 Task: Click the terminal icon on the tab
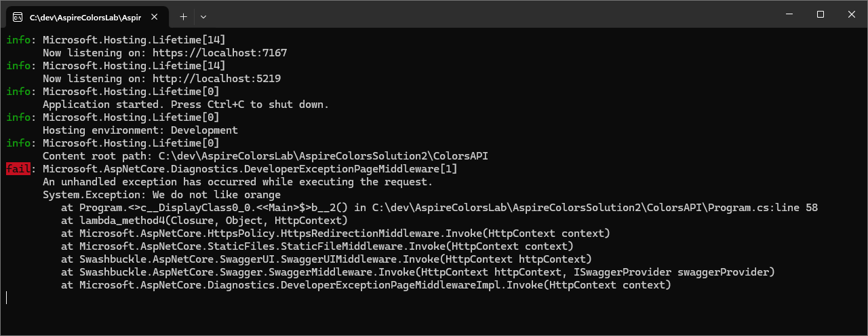pyautogui.click(x=18, y=16)
